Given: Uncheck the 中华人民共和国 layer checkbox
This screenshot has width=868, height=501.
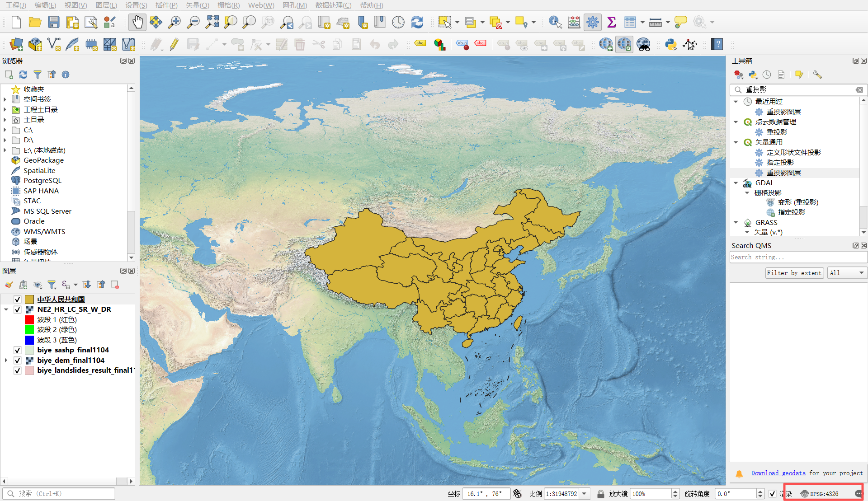Looking at the screenshot, I should click(x=18, y=300).
